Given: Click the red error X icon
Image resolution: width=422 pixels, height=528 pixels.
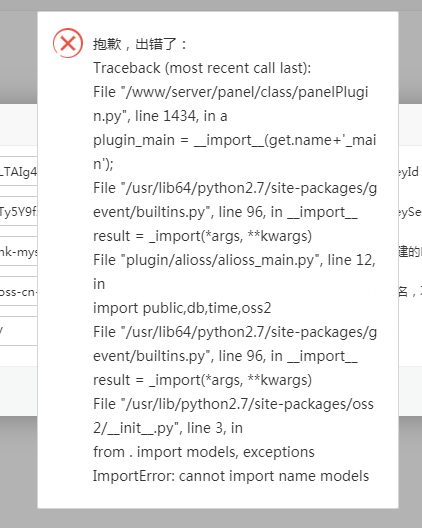Looking at the screenshot, I should (68, 43).
